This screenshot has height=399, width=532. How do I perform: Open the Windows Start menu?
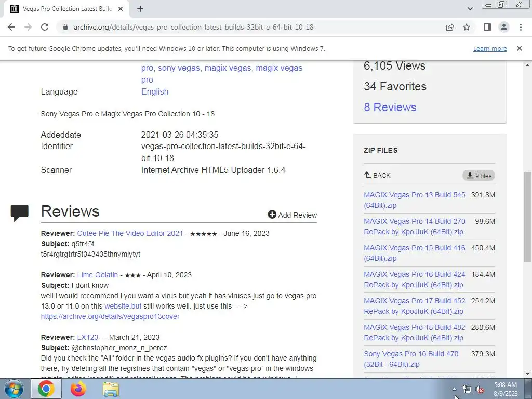click(14, 389)
